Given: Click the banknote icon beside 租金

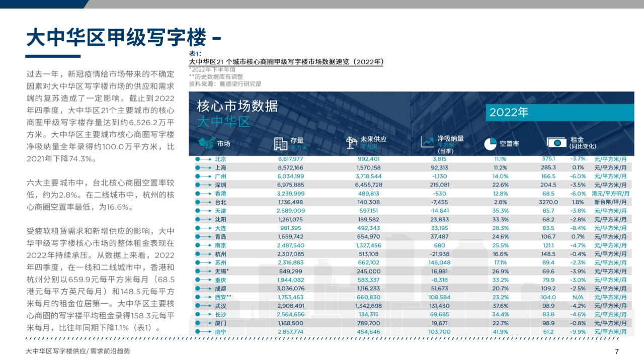Looking at the screenshot, I should pyautogui.click(x=556, y=143).
